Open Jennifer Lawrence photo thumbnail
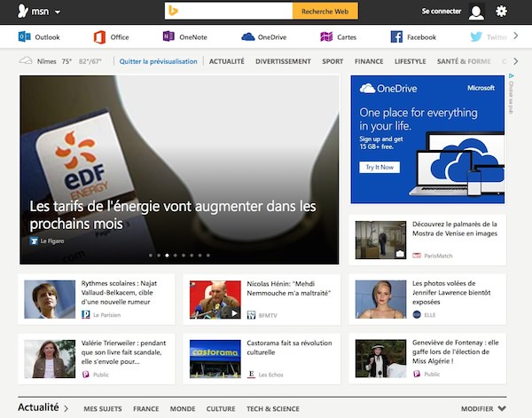The image size is (532, 418). point(380,299)
